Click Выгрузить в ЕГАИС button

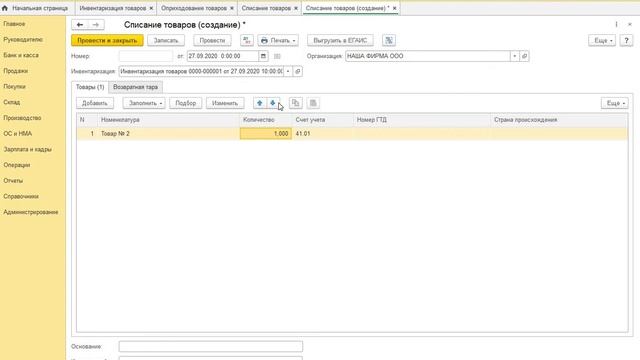340,40
